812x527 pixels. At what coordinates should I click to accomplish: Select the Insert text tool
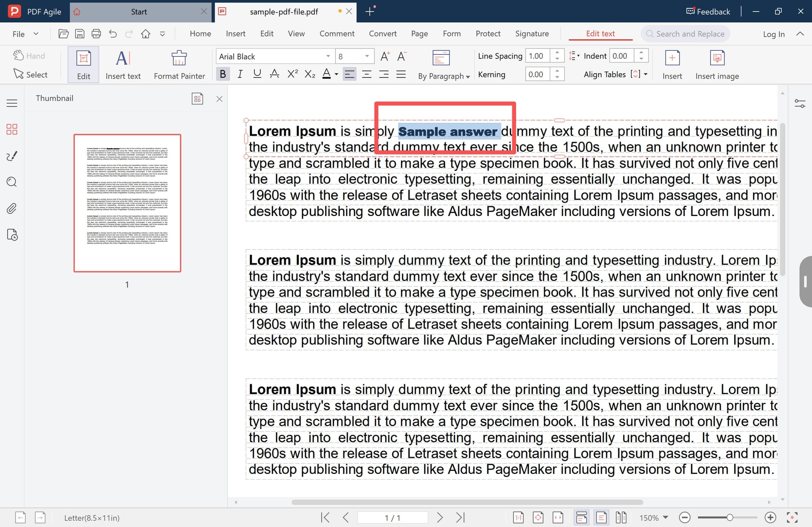coord(123,65)
